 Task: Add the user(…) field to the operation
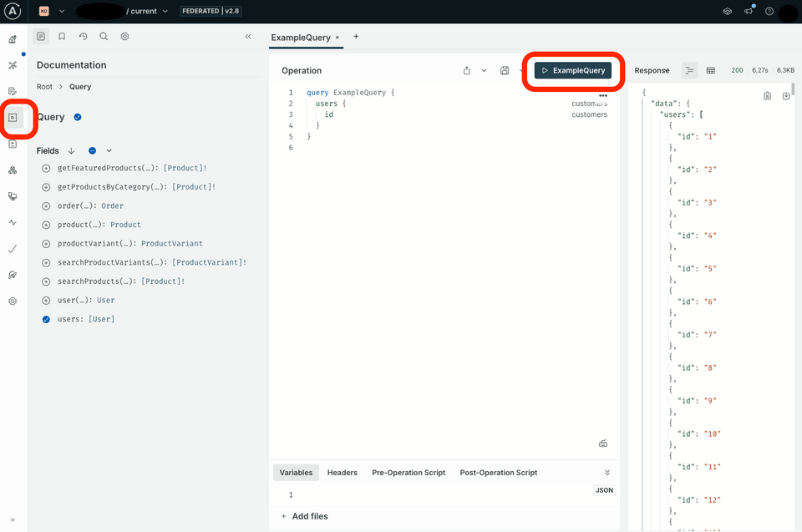[x=46, y=301]
